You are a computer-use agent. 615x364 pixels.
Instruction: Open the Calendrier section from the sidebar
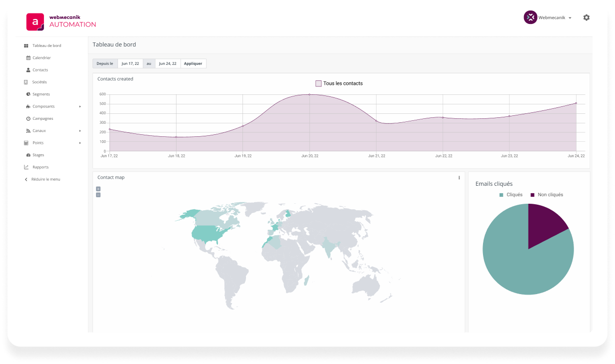pos(41,57)
